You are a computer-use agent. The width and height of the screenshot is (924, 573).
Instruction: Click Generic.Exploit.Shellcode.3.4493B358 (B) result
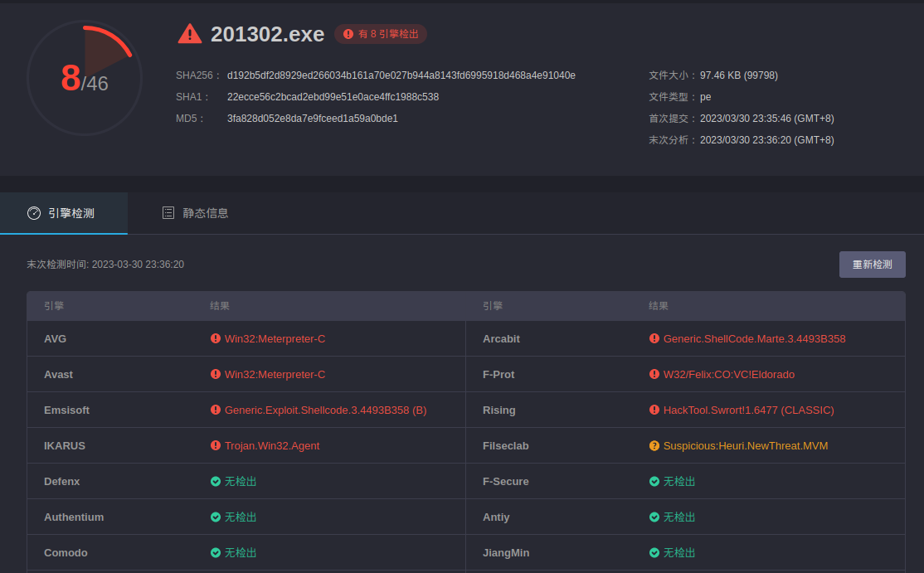325,410
